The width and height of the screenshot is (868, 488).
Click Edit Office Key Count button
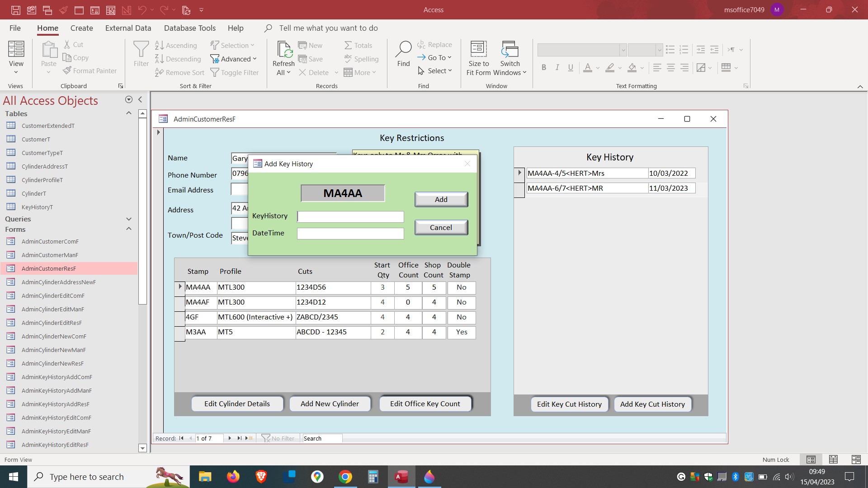click(x=425, y=404)
